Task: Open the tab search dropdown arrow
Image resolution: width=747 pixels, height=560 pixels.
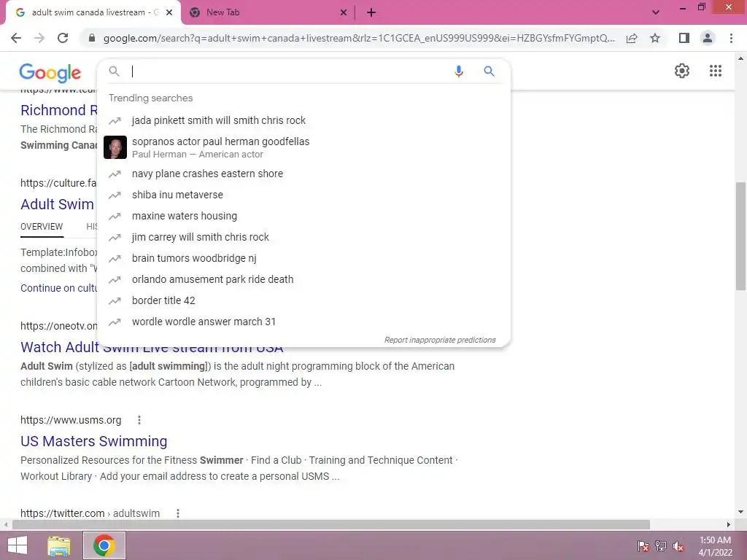Action: click(656, 13)
